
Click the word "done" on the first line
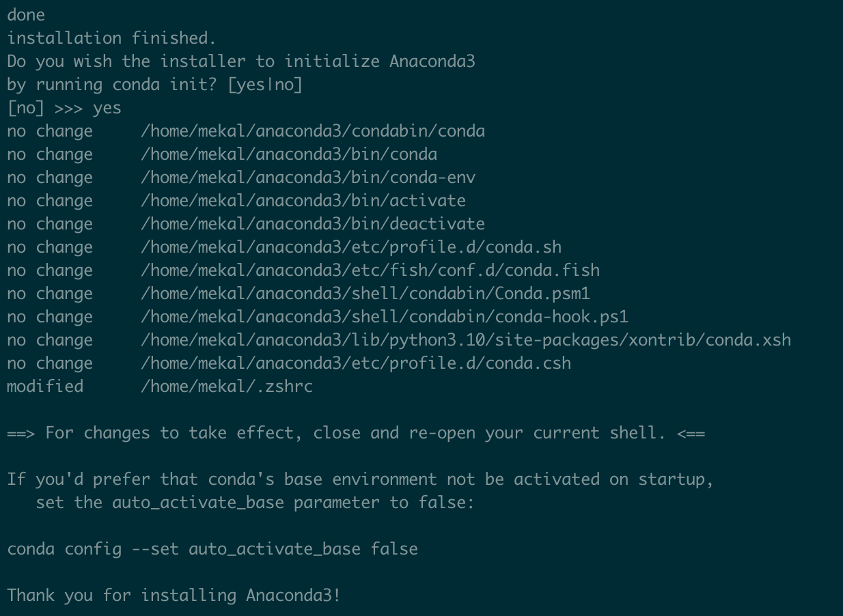pos(26,15)
